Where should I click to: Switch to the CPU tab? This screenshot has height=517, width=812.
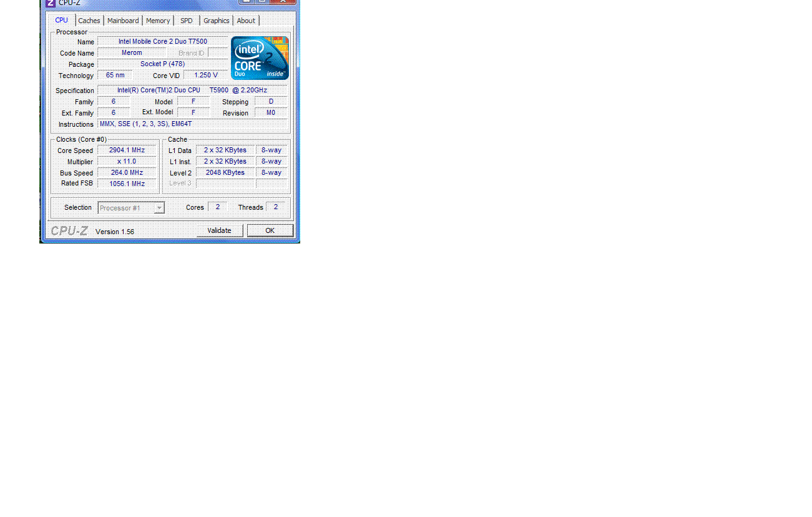62,20
